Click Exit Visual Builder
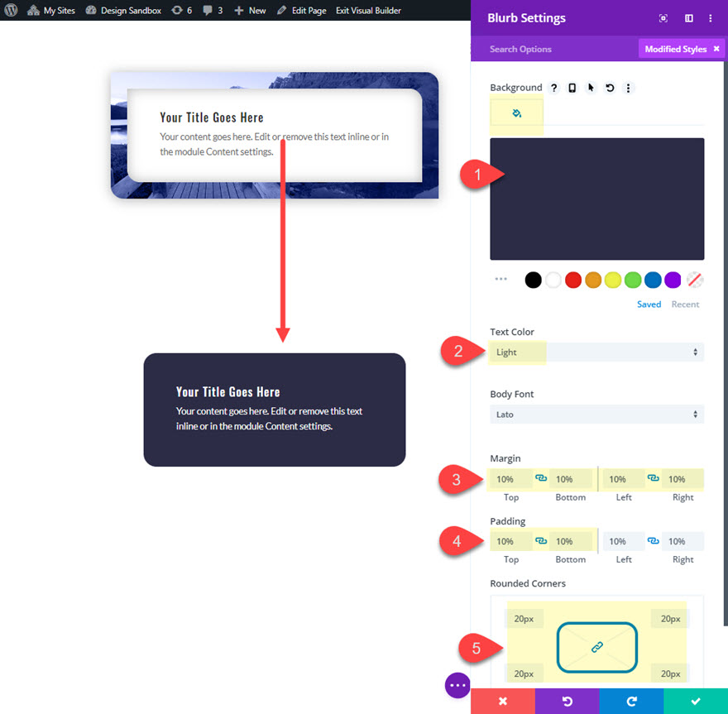Viewport: 728px width, 714px height. coord(368,10)
